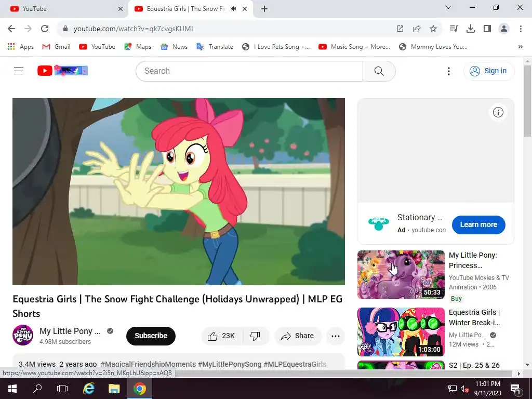Select the Equestria Girls video tab
The image size is (532, 399).
point(186,9)
